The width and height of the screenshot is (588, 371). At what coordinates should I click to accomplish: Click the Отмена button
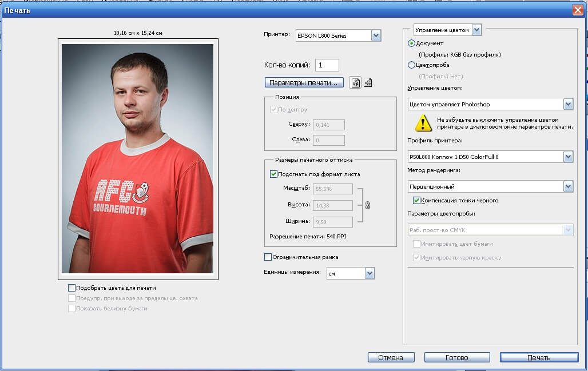point(391,357)
